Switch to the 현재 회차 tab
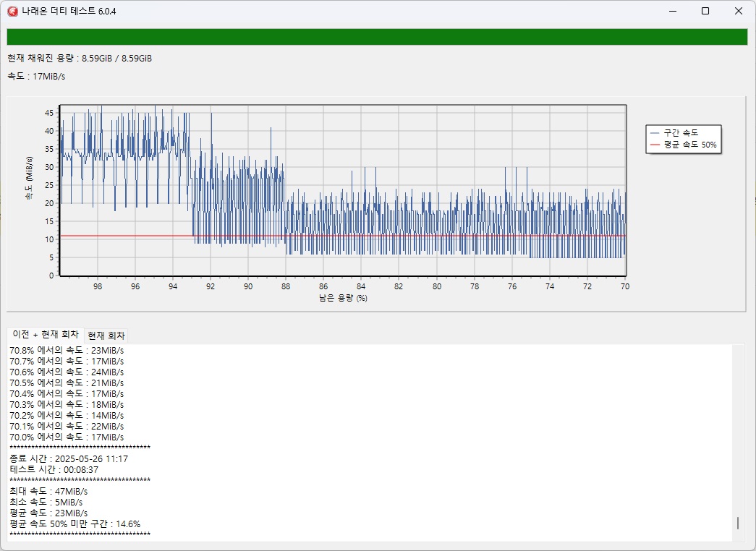 [106, 336]
